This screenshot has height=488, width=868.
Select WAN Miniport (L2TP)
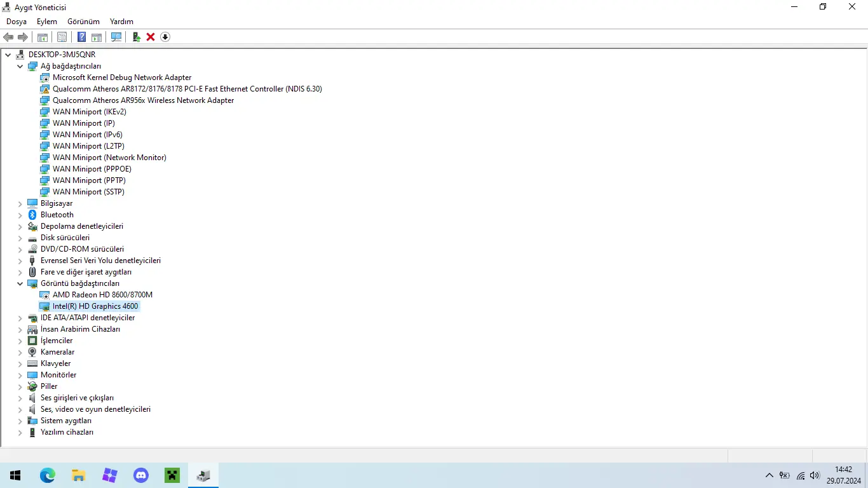click(88, 146)
